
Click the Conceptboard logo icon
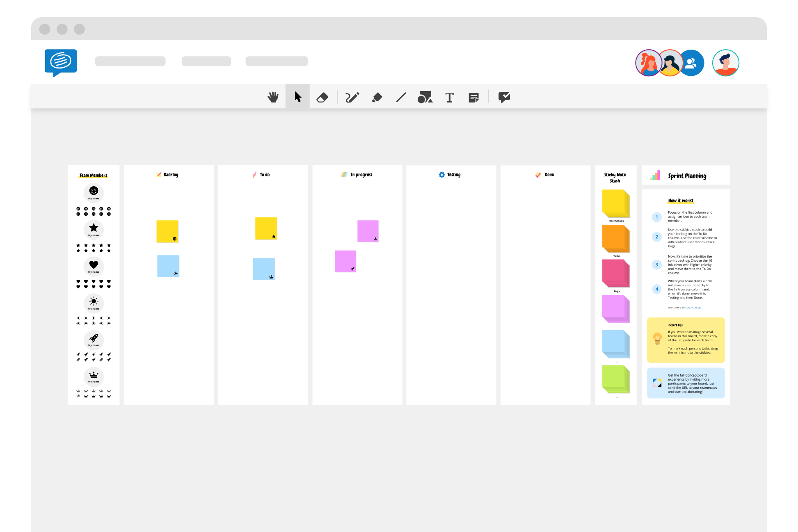[x=61, y=62]
